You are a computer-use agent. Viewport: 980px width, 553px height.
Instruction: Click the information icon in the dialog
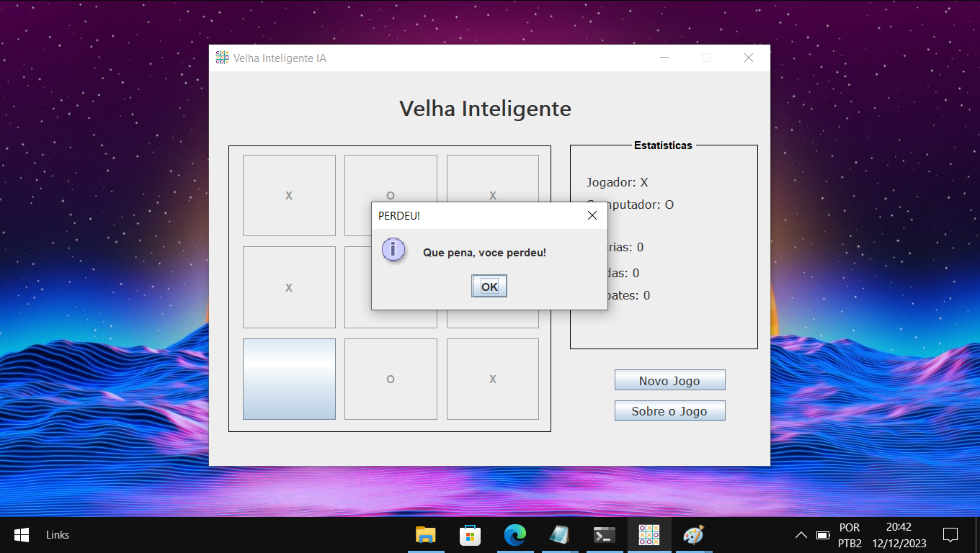click(393, 250)
